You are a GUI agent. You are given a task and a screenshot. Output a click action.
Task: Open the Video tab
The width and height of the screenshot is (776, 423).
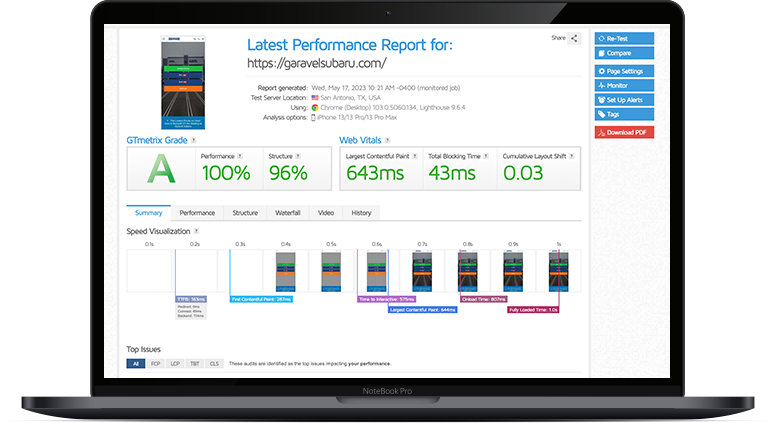tap(326, 213)
